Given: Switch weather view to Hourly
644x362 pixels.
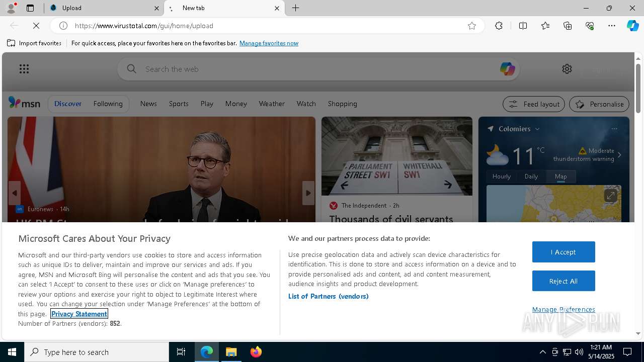Looking at the screenshot, I should click(502, 176).
